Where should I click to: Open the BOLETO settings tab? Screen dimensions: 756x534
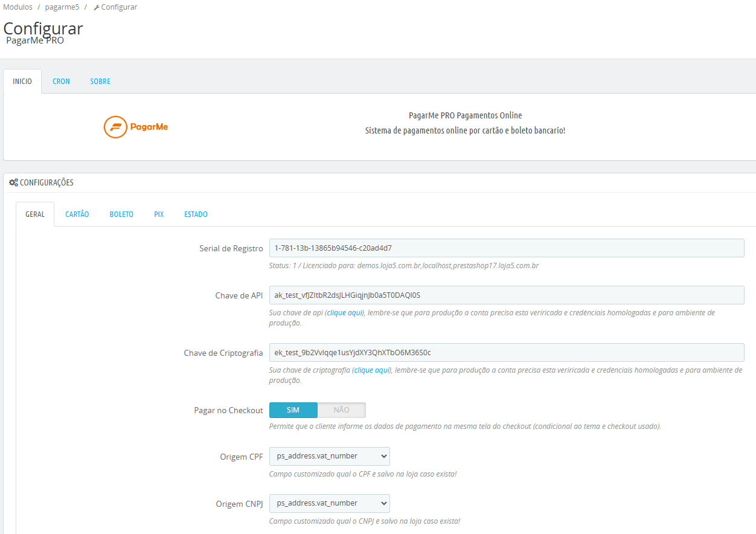[121, 214]
